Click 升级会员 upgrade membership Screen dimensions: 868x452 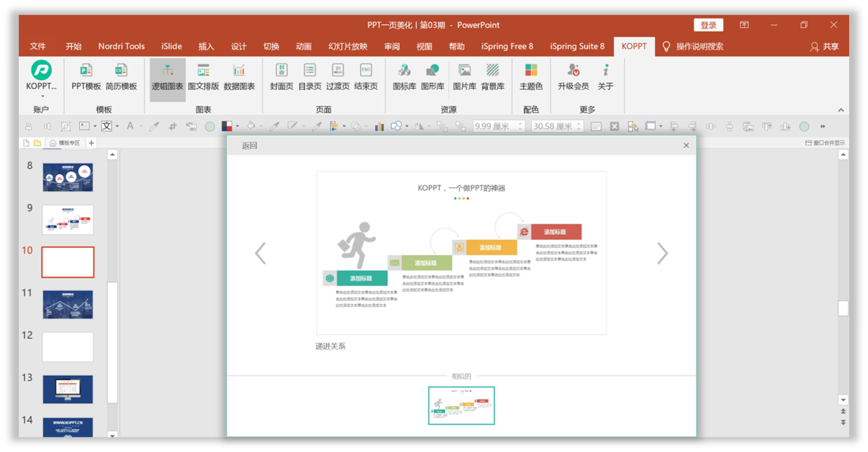(573, 77)
